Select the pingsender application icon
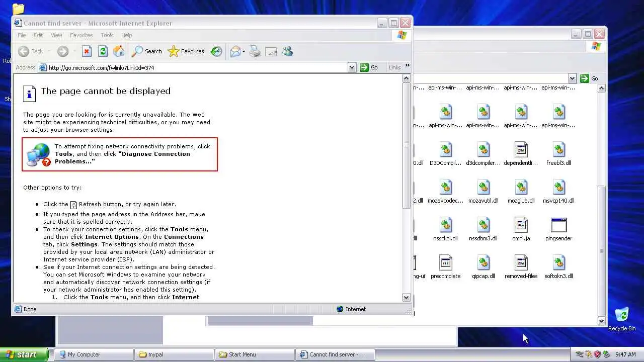Viewport: 644px width, 362px height. coord(558,225)
